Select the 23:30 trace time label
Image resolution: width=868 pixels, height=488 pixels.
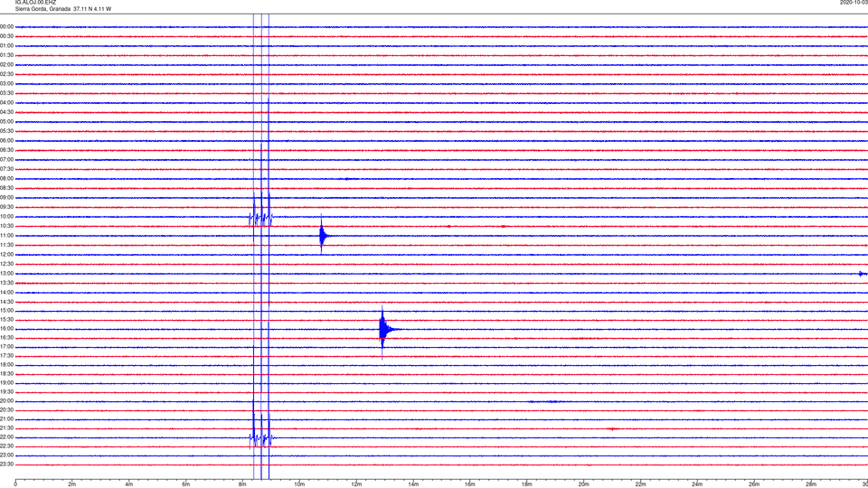coord(6,465)
